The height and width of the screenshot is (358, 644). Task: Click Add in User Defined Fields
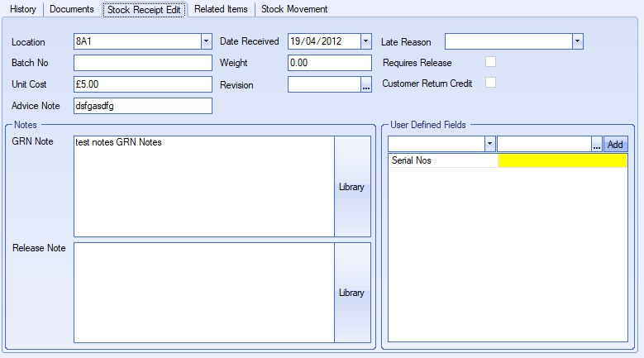pos(615,144)
